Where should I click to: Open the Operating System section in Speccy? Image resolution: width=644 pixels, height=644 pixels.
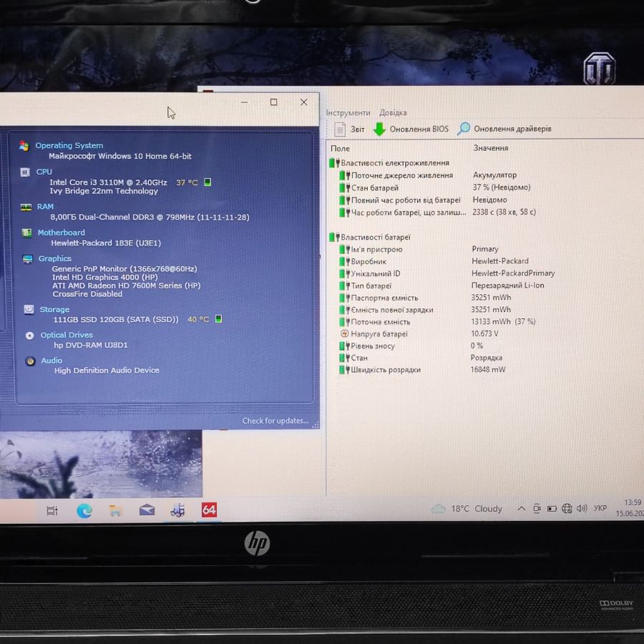pos(69,145)
